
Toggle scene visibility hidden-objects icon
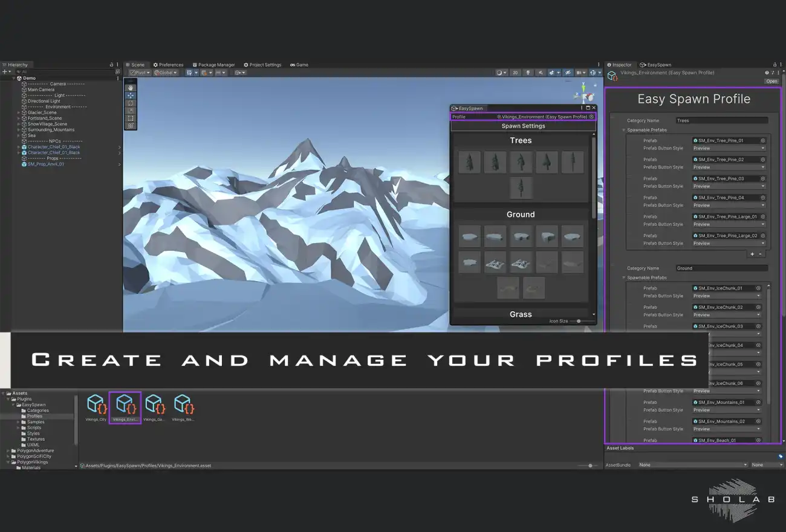click(567, 73)
